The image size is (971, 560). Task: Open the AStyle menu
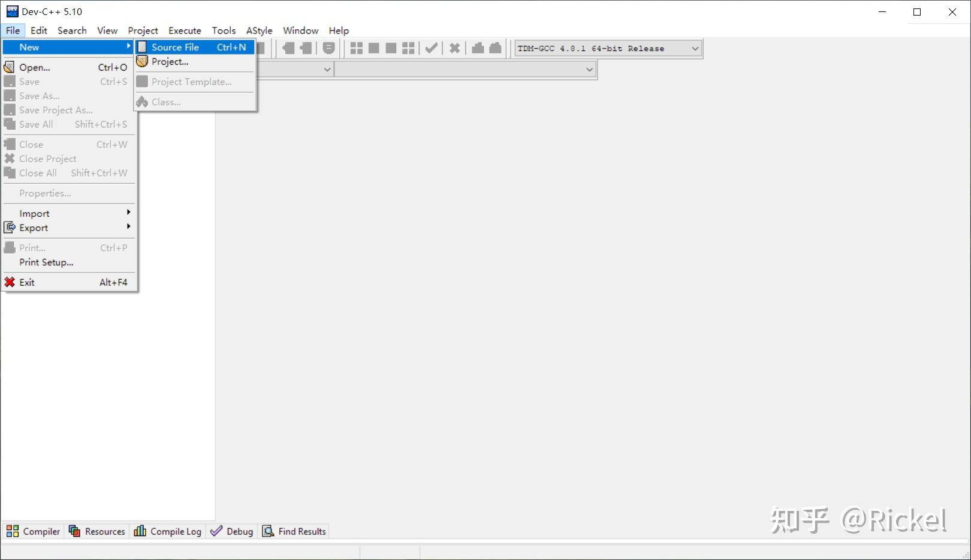pos(259,31)
